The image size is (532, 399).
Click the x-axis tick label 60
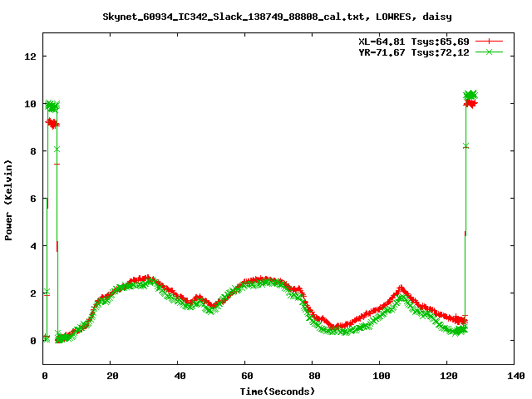pos(247,376)
